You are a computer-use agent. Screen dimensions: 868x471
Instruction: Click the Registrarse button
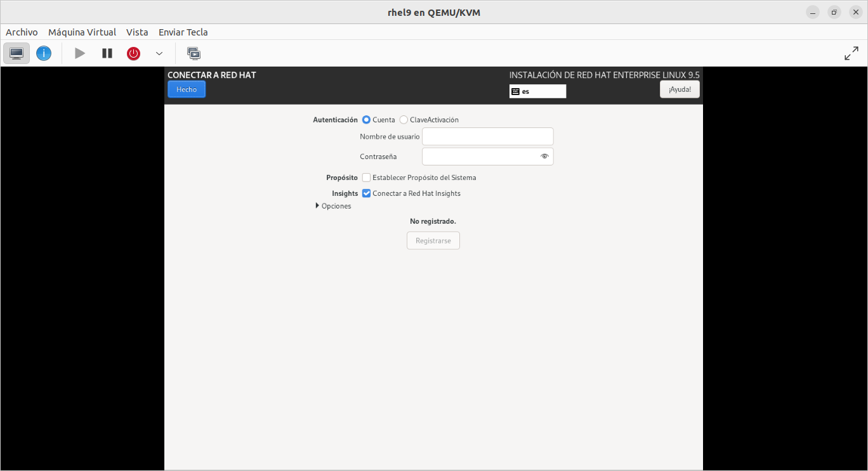click(433, 241)
